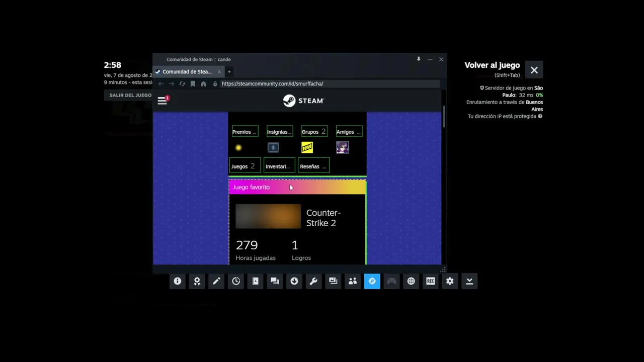This screenshot has height=362, width=644.
Task: Pin the overlay browser window
Action: (419, 59)
